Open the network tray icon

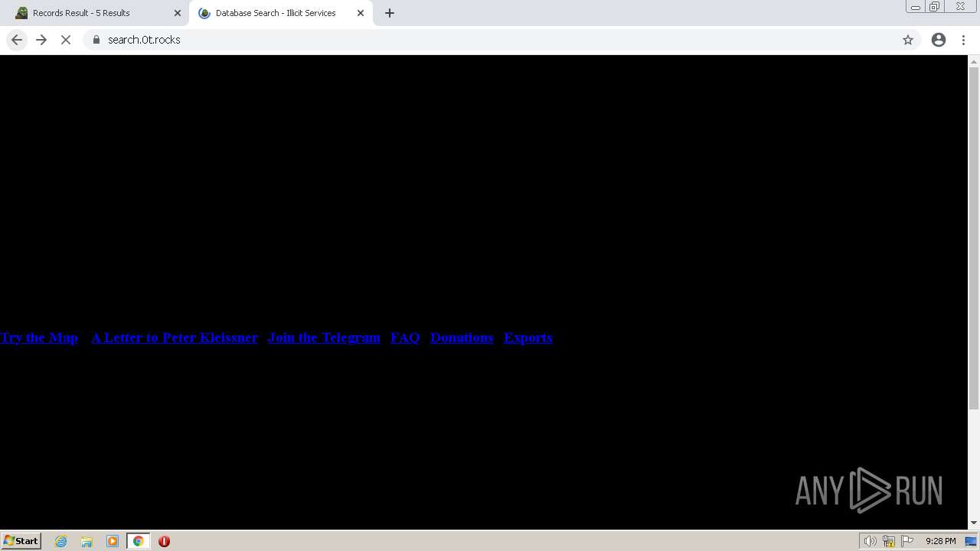(x=888, y=541)
